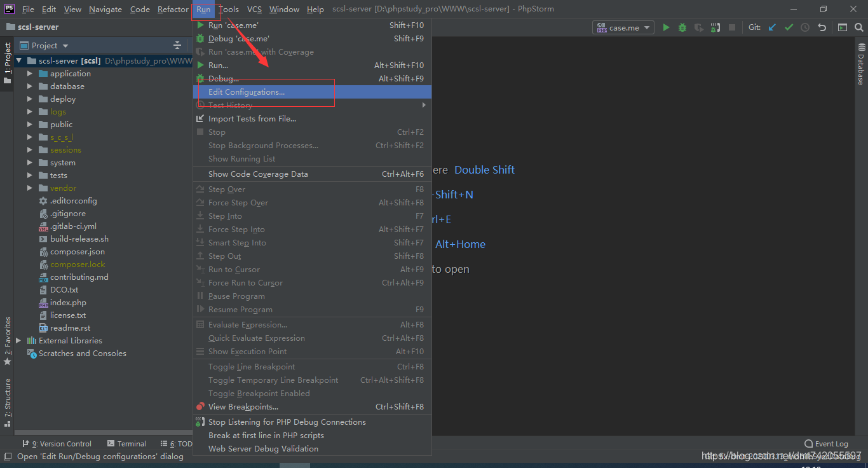Open the VCS menu
The width and height of the screenshot is (868, 468).
point(254,9)
